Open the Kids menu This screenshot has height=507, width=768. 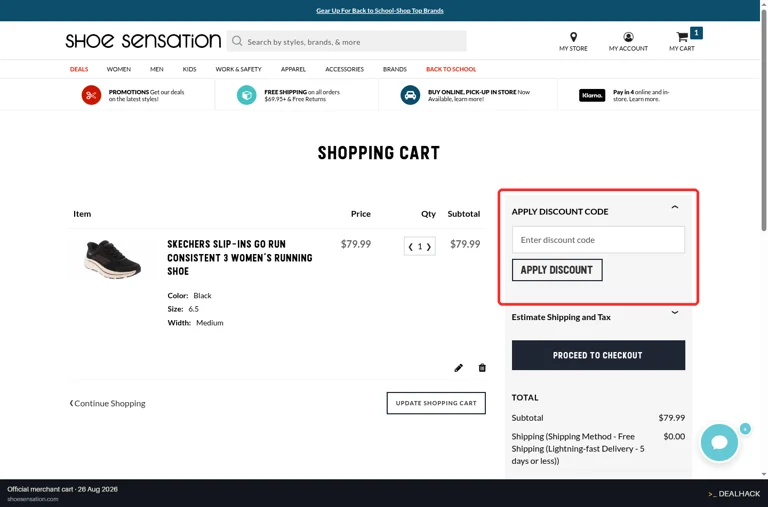190,69
